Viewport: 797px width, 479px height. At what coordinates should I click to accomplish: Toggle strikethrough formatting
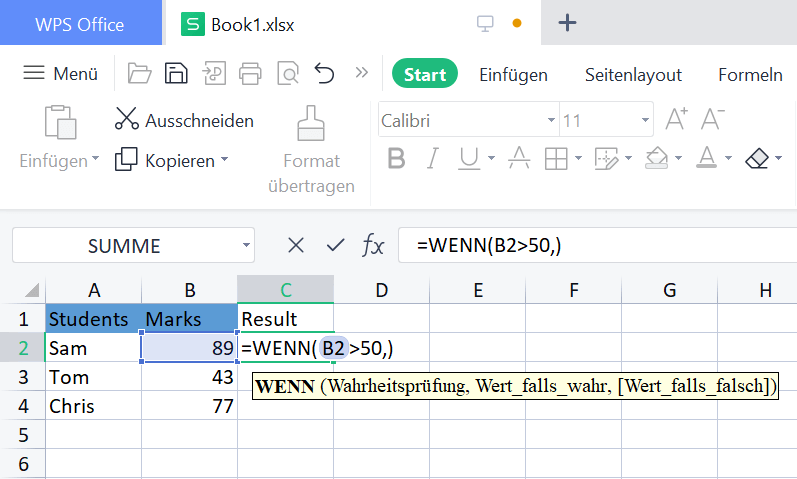click(519, 158)
